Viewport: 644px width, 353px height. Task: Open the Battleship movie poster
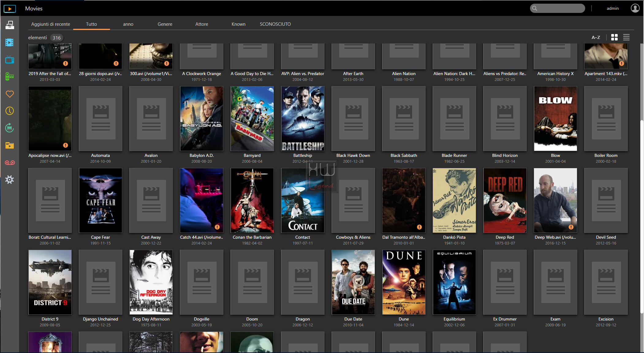click(x=303, y=119)
